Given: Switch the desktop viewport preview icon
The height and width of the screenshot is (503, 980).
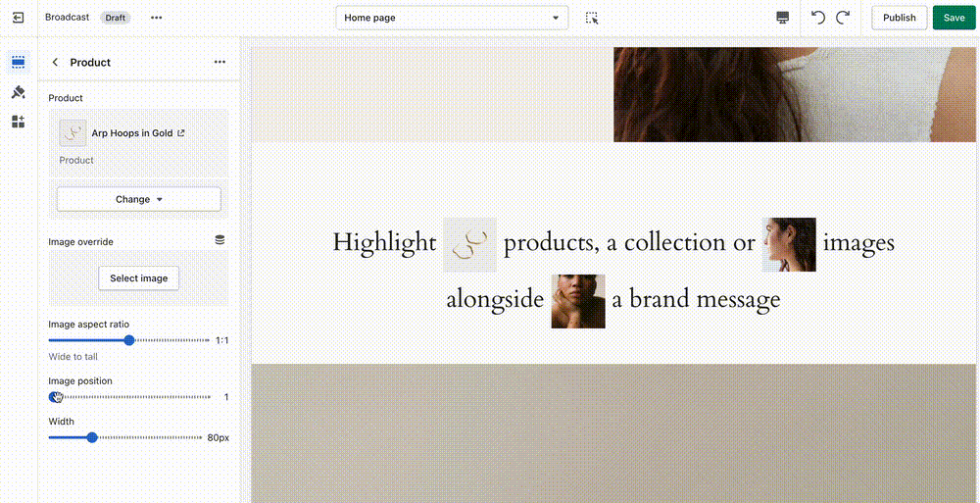Looking at the screenshot, I should click(x=782, y=18).
